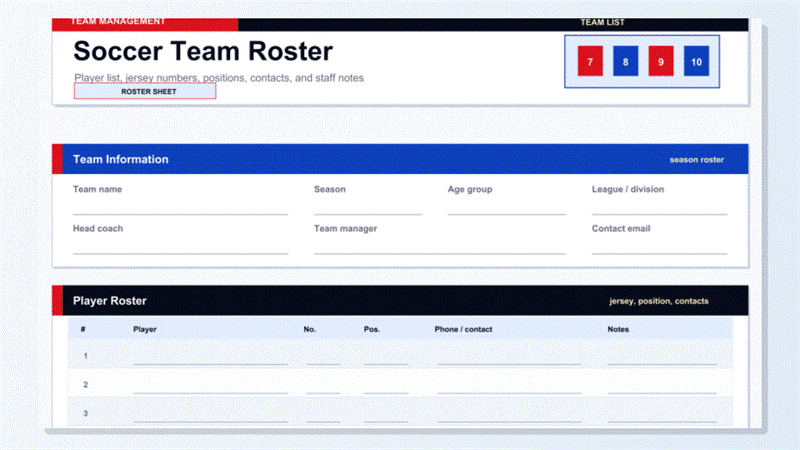800x450 pixels.
Task: Click the red jersey number 7 tile
Action: 590,61
